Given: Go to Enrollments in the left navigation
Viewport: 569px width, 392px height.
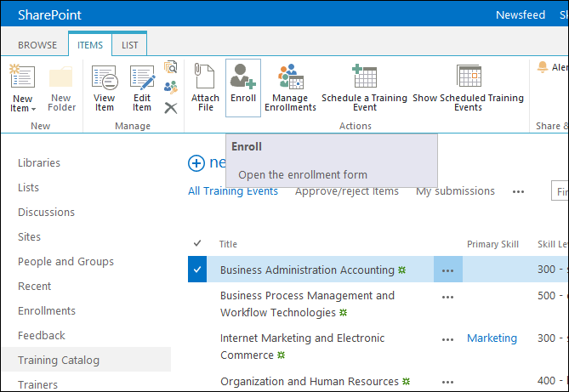Looking at the screenshot, I should (47, 311).
